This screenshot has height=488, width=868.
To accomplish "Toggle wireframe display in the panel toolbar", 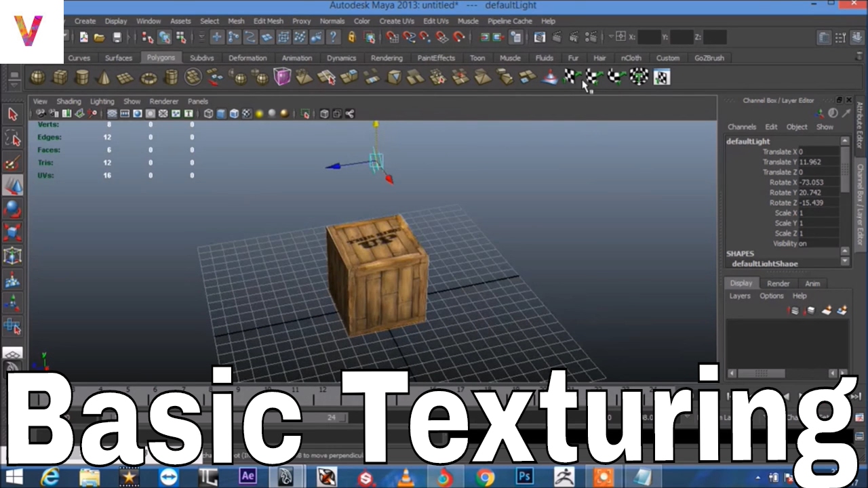I will point(209,114).
